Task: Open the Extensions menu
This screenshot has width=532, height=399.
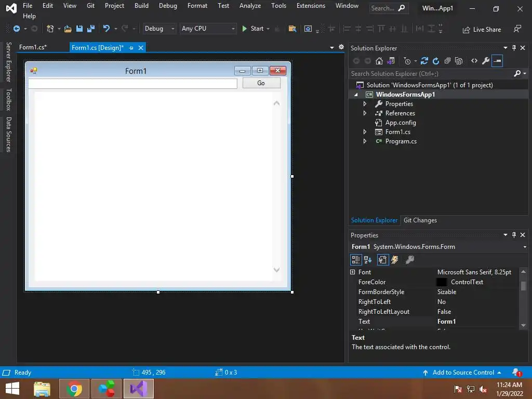Action: click(311, 6)
